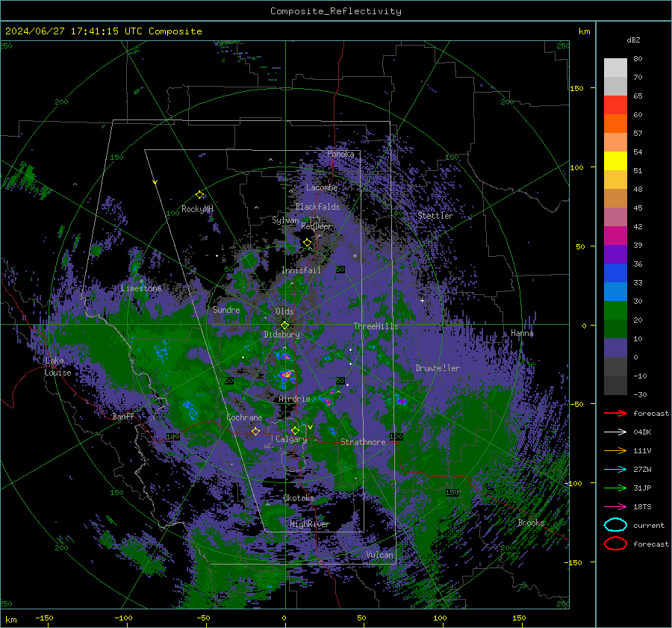Click the intense storm cell north of Airdrie
The height and width of the screenshot is (628, 672).
(x=286, y=375)
